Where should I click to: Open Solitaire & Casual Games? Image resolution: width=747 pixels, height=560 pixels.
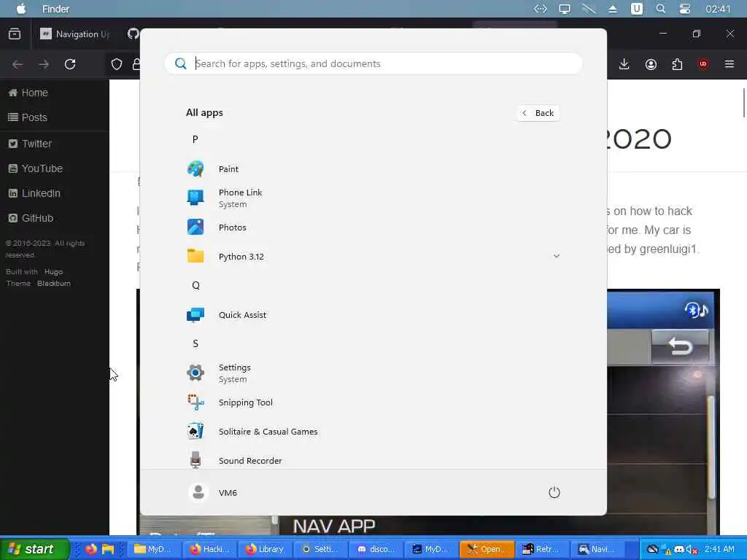coord(373,432)
